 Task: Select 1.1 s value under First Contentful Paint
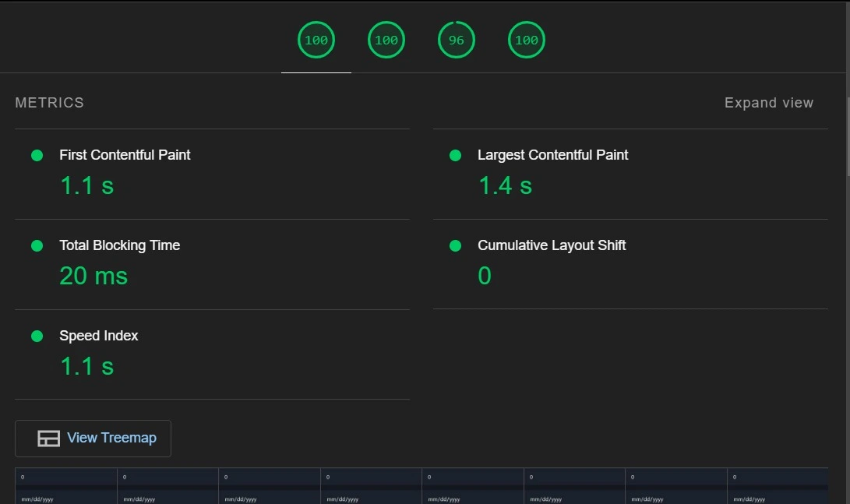point(86,186)
